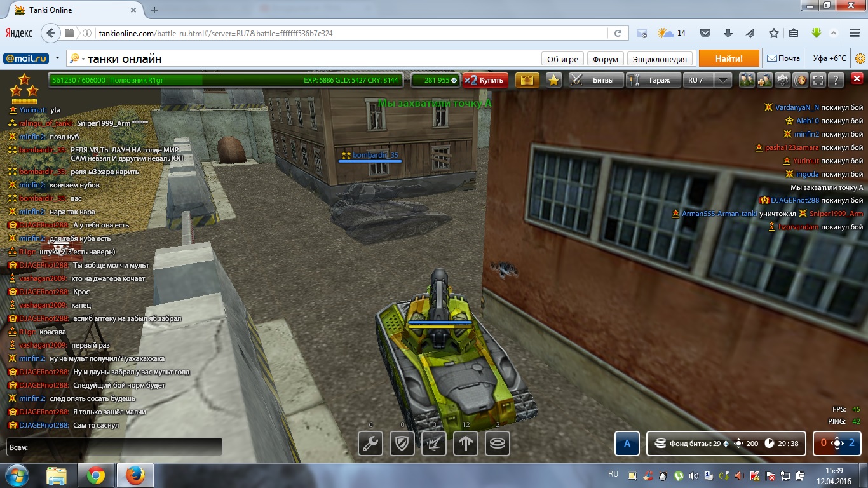Click the site info icon in address bar
The height and width of the screenshot is (488, 868).
click(x=87, y=33)
